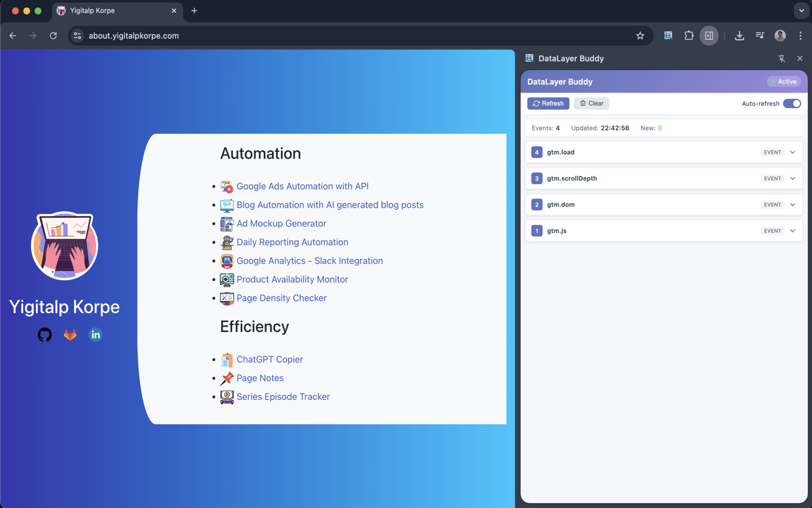Expand the gtm.scrollDepth event chevron
The width and height of the screenshot is (812, 508).
click(x=793, y=178)
